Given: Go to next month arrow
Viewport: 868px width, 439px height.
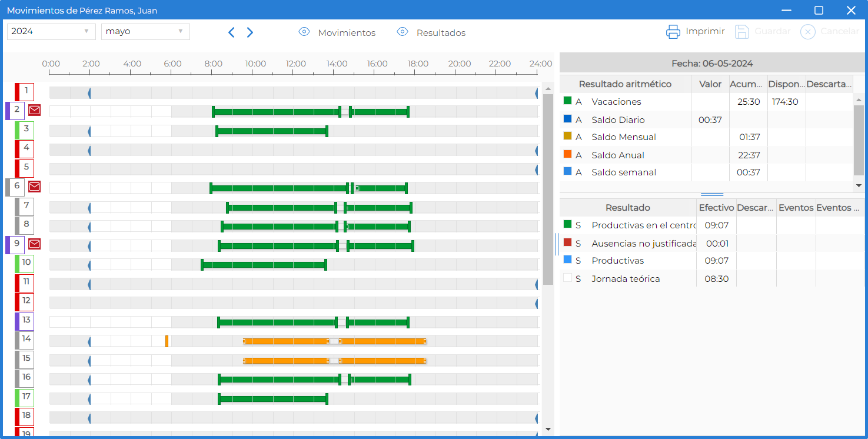Looking at the screenshot, I should 250,32.
